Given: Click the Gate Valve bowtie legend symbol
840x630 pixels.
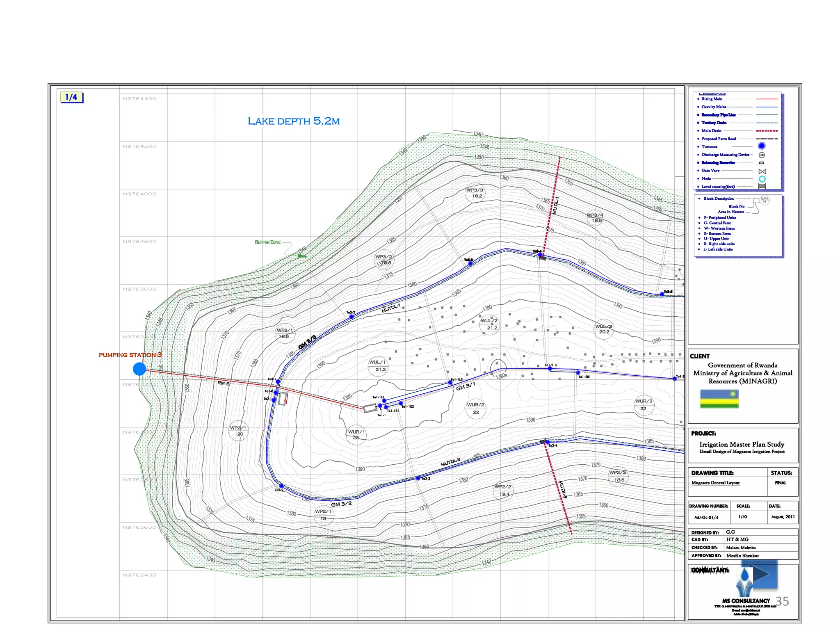Looking at the screenshot, I should coord(762,171).
